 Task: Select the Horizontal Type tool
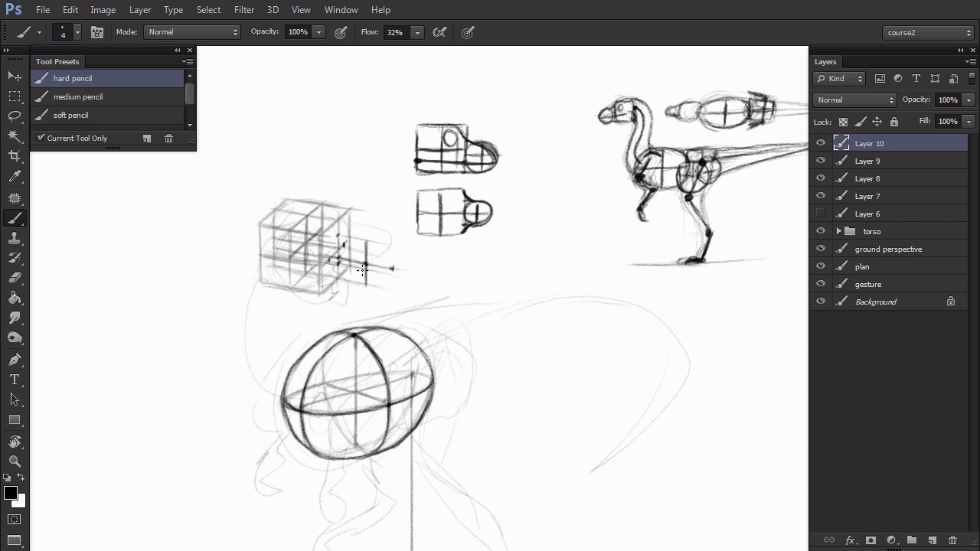click(x=15, y=380)
